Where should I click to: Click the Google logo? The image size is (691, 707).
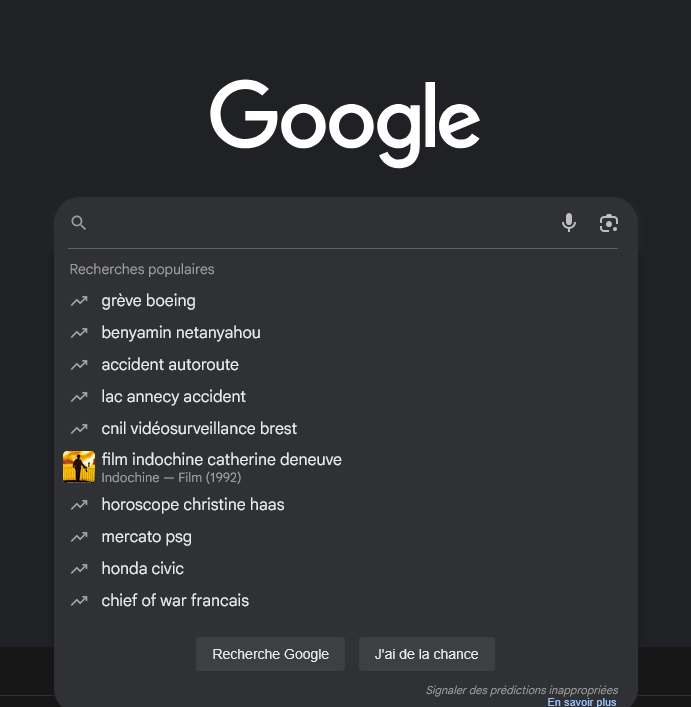tap(345, 122)
